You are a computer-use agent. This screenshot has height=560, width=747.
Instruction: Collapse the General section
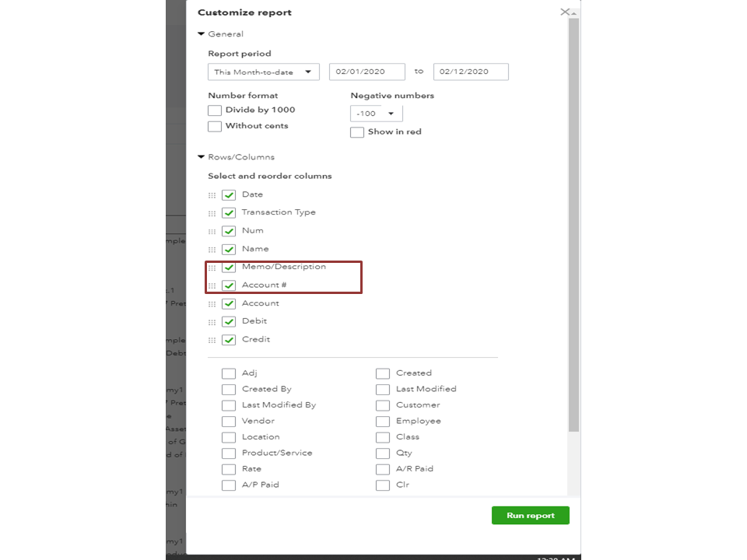(202, 34)
